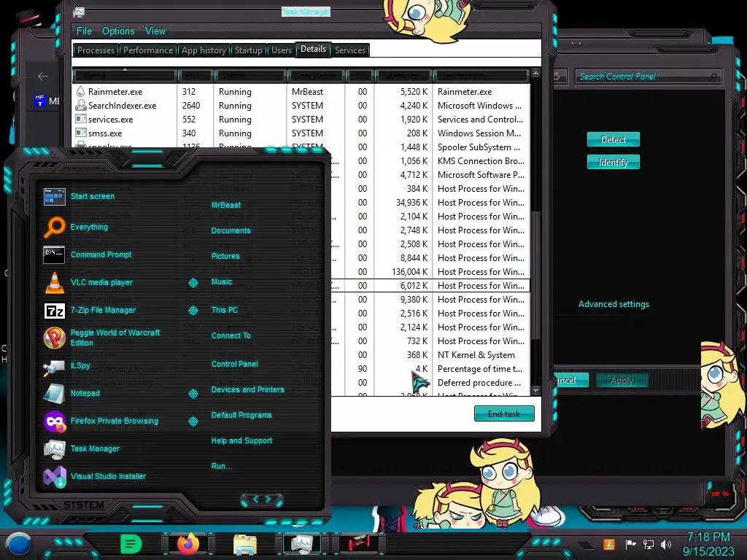Open Pictures from start menu
Viewport: 747px width, 560px height.
coord(225,256)
